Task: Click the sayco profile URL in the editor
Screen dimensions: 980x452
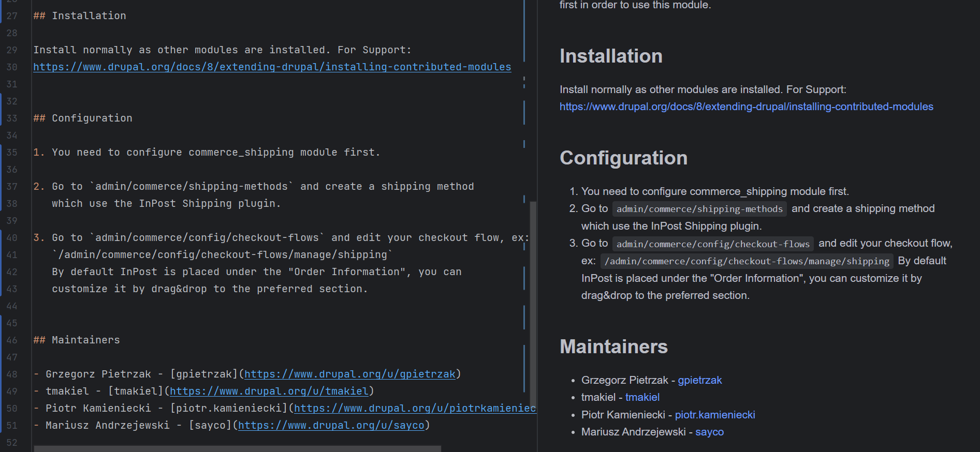Action: coord(331,426)
